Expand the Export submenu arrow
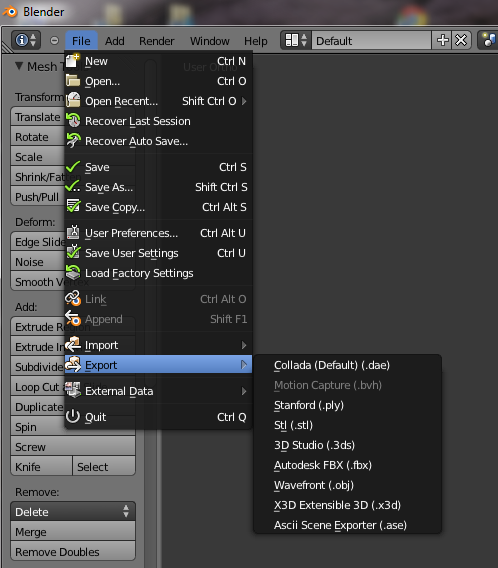The height and width of the screenshot is (568, 498). (x=244, y=365)
